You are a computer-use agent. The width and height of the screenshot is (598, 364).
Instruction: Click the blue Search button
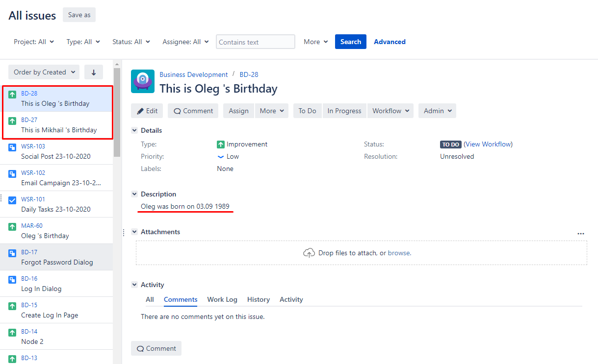coord(350,42)
